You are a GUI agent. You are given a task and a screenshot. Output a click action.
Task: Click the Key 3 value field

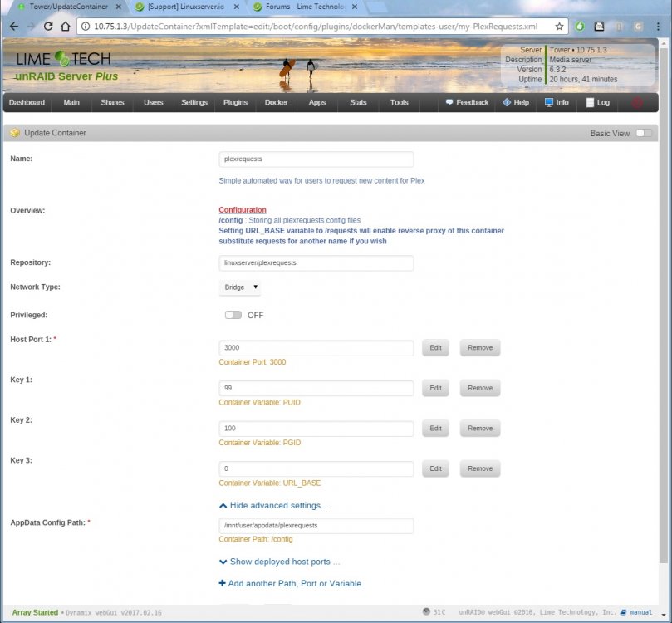click(316, 468)
